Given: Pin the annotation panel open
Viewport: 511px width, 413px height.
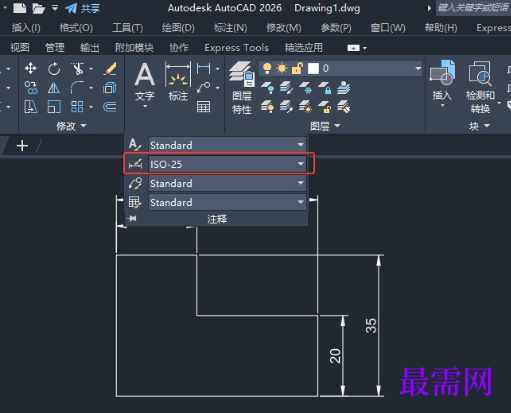Looking at the screenshot, I should (132, 219).
